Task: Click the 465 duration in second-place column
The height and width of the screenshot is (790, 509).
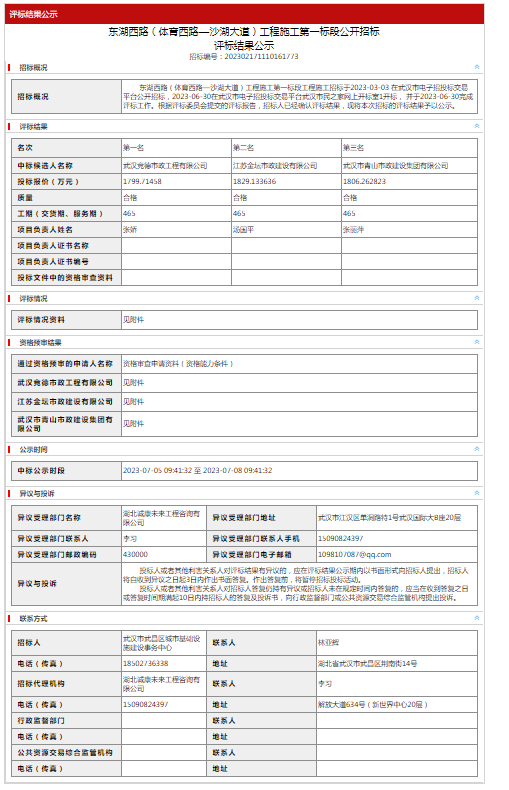Action: pyautogui.click(x=239, y=214)
